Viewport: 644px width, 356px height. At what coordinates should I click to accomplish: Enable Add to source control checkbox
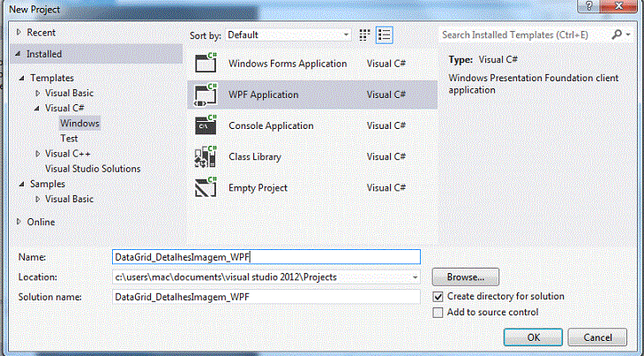pyautogui.click(x=438, y=313)
